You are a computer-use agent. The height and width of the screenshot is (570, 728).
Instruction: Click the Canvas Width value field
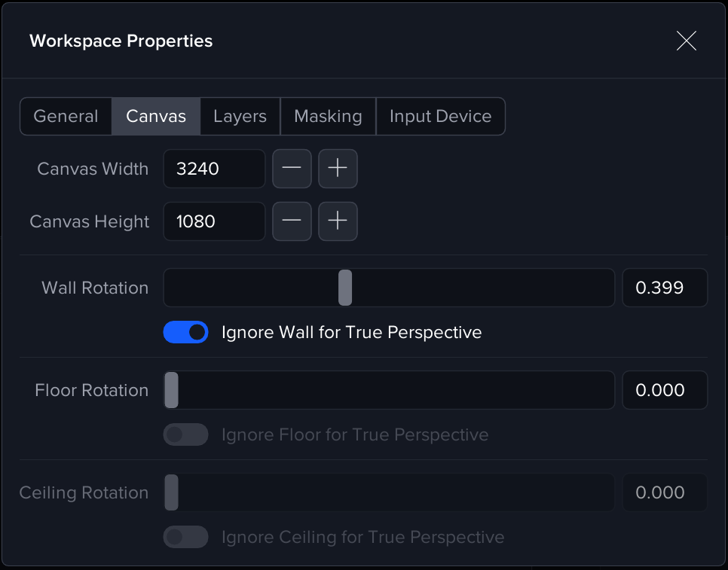tap(214, 169)
